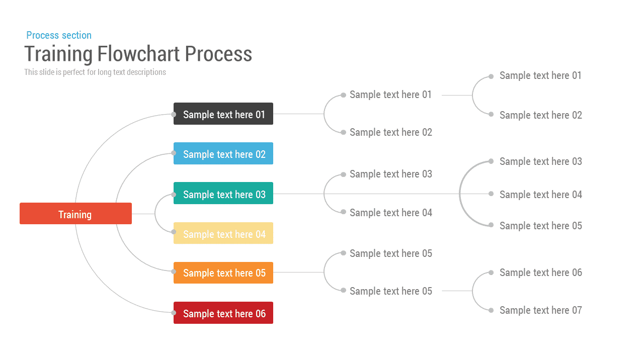
Task: Click the teal Sample text here 03 box
Action: point(223,193)
